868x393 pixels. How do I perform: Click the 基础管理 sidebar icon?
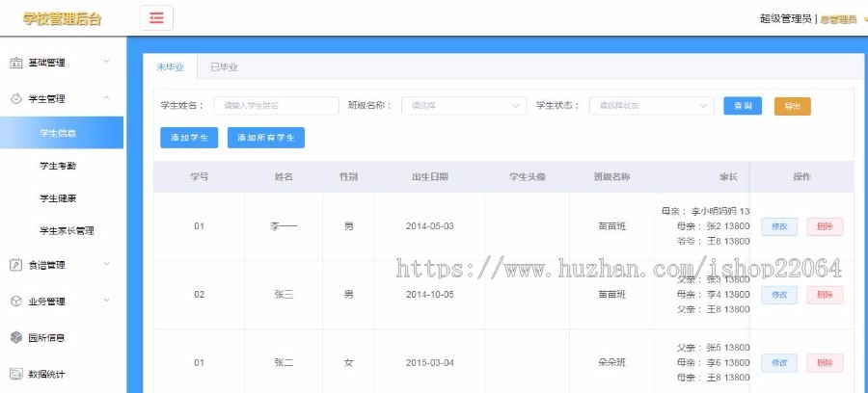pyautogui.click(x=16, y=63)
